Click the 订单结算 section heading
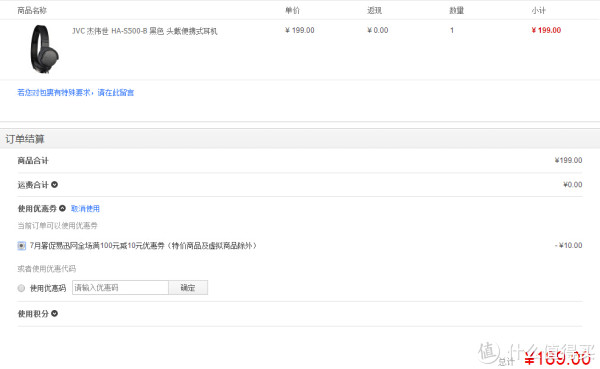The height and width of the screenshot is (369, 600). click(25, 139)
